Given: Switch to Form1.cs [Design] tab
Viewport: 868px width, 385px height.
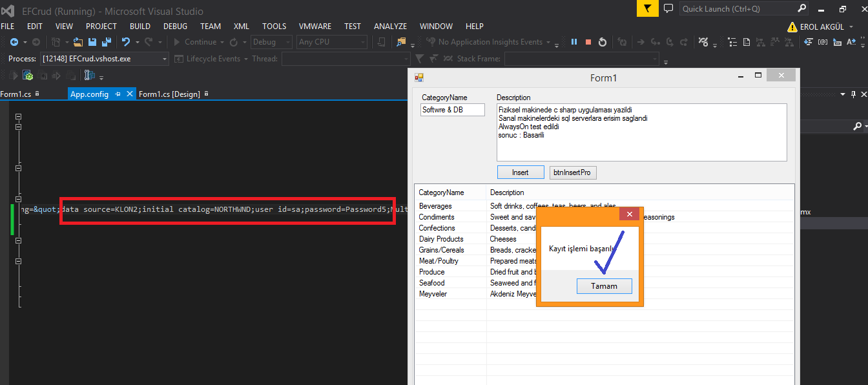Looking at the screenshot, I should coord(169,94).
